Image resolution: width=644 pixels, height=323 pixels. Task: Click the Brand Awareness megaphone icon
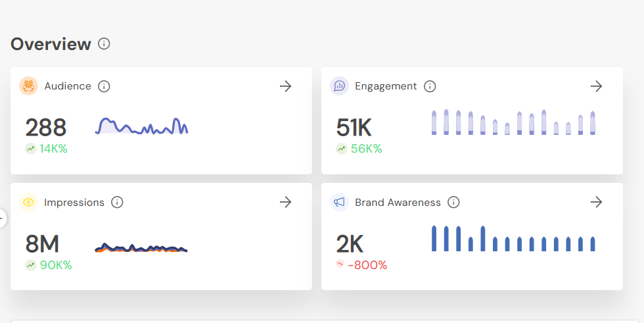[x=339, y=203]
